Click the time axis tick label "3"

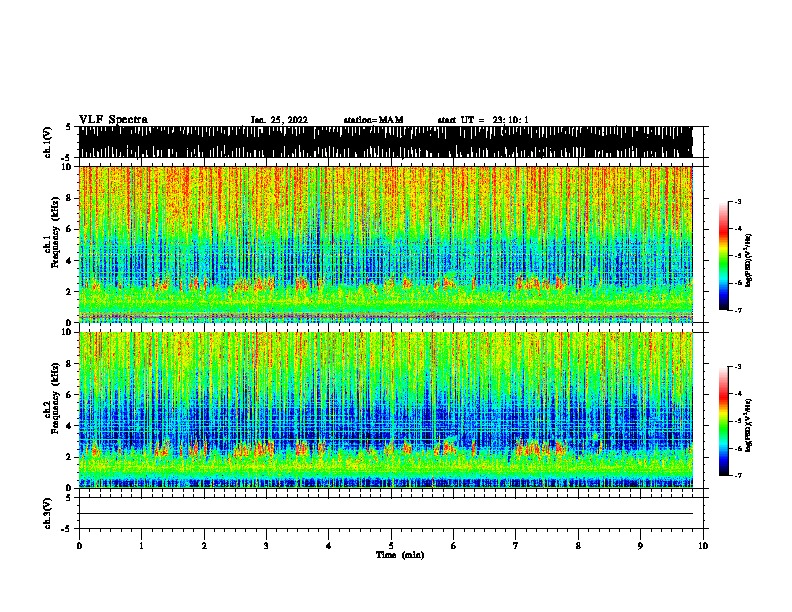(266, 546)
